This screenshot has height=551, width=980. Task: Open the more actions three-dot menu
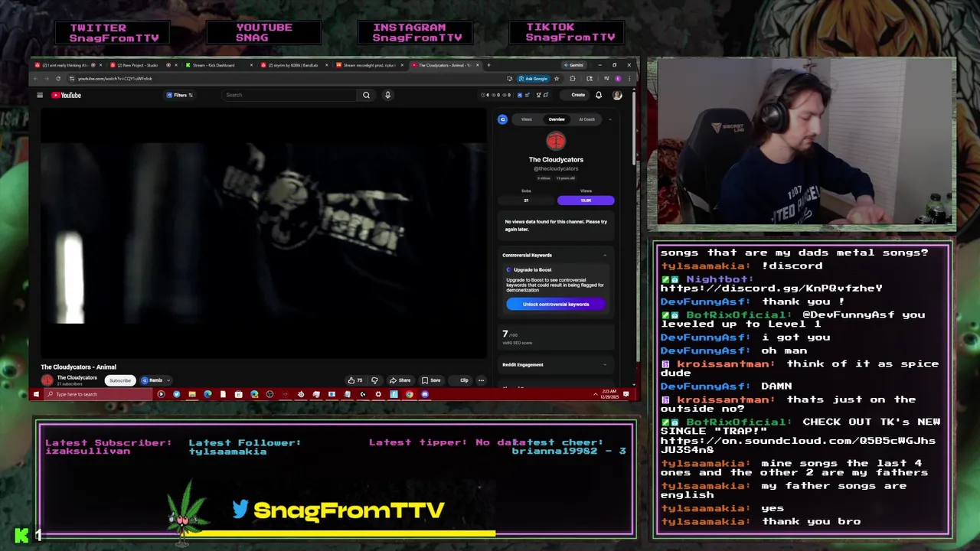481,380
